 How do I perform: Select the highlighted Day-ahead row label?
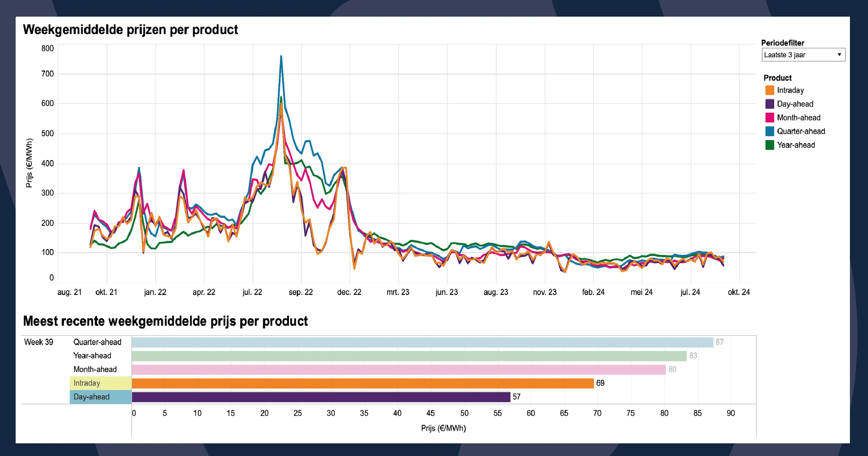pos(101,397)
